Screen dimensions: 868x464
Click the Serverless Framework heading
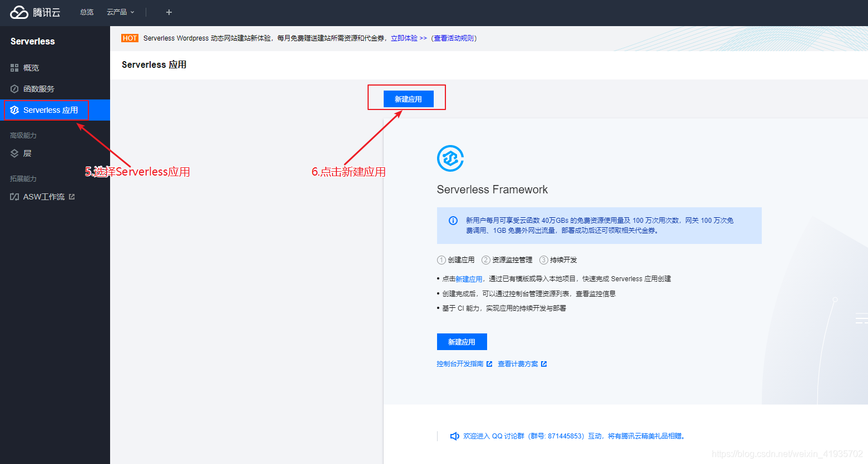(x=492, y=189)
